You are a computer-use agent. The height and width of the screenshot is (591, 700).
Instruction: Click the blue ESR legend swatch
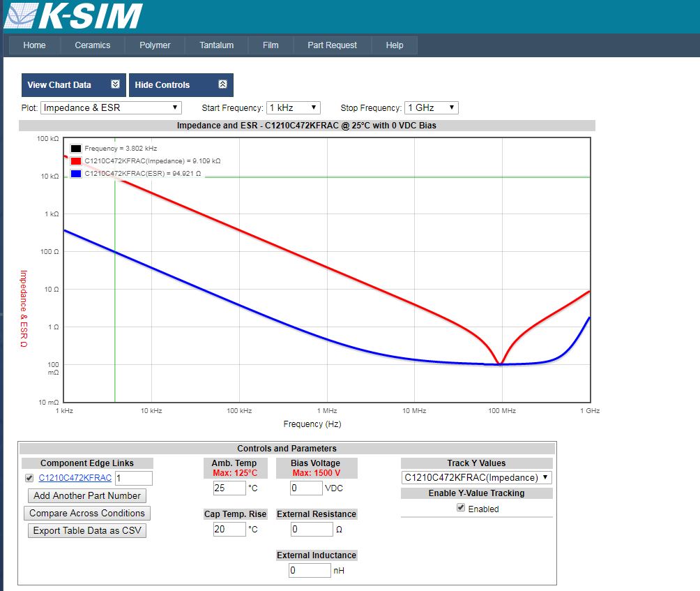76,174
